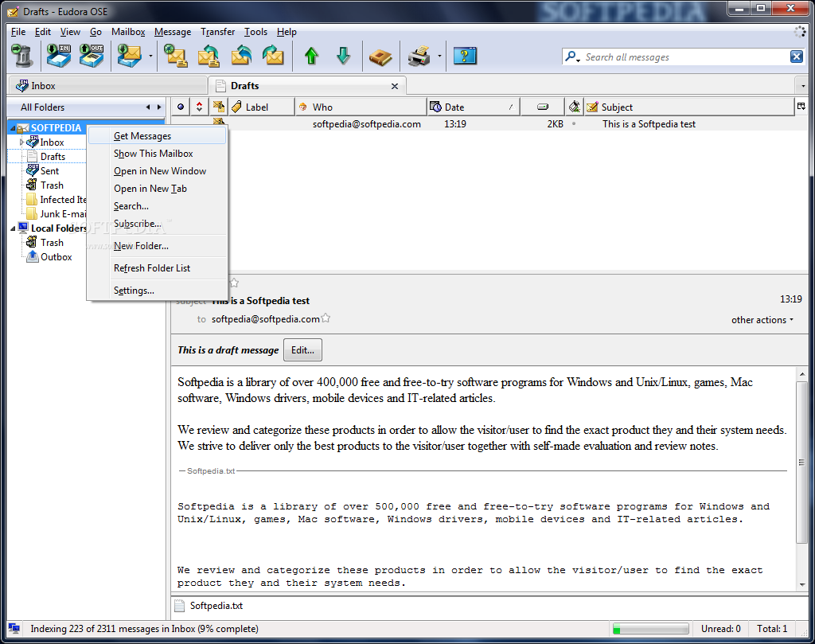The height and width of the screenshot is (644, 815).
Task: Sort by the status dot column header
Action: pyautogui.click(x=181, y=107)
